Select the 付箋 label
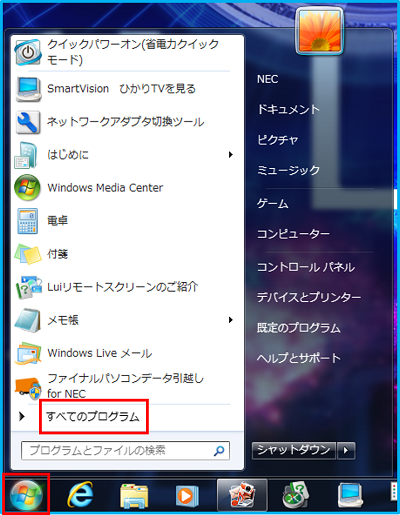This screenshot has height=515, width=400. pos(58,254)
